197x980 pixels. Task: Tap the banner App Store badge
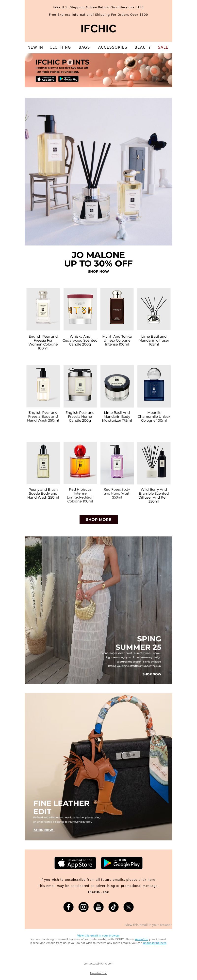46,79
